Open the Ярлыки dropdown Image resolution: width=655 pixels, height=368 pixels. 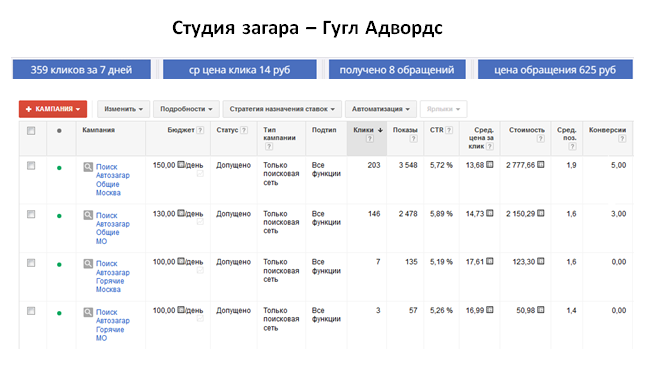point(443,109)
